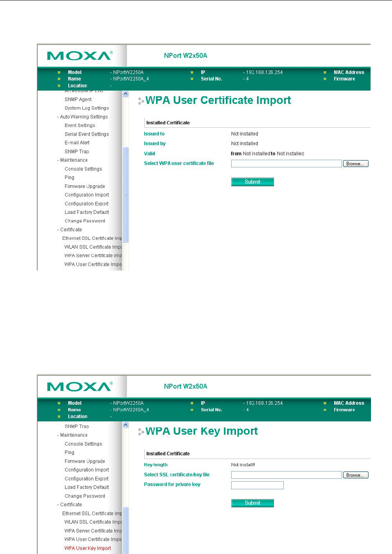
Task: Click the WPA user certificate file field
Action: [287, 163]
